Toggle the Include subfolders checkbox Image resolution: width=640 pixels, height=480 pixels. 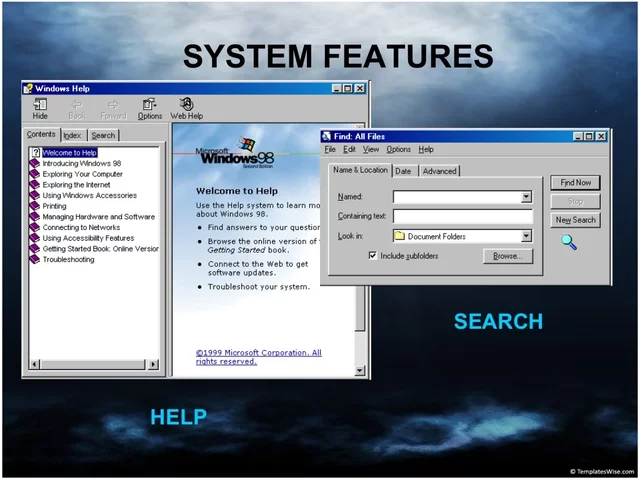[373, 256]
